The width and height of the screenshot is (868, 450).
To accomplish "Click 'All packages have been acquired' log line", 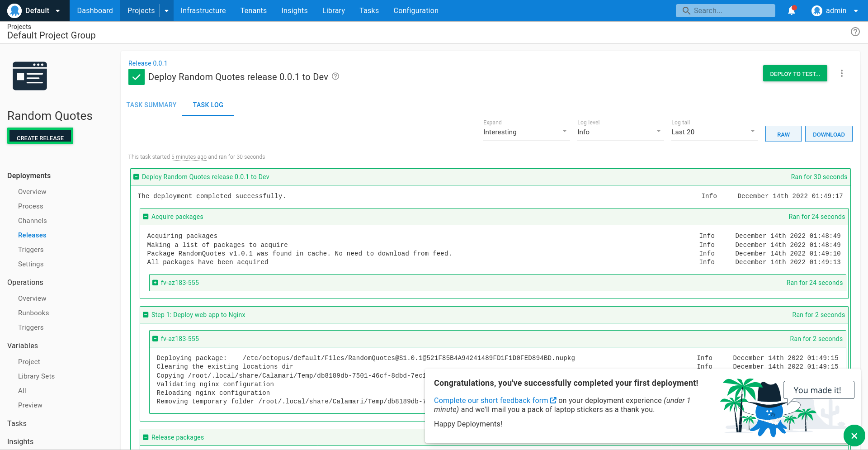I will 208,262.
